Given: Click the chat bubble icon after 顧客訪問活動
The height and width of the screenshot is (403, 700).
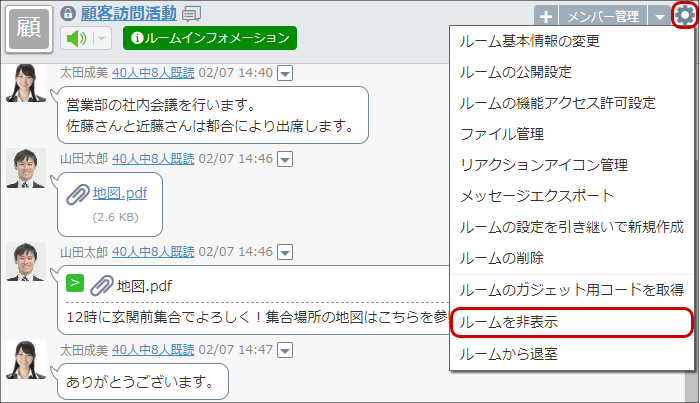Looking at the screenshot, I should click(x=192, y=14).
